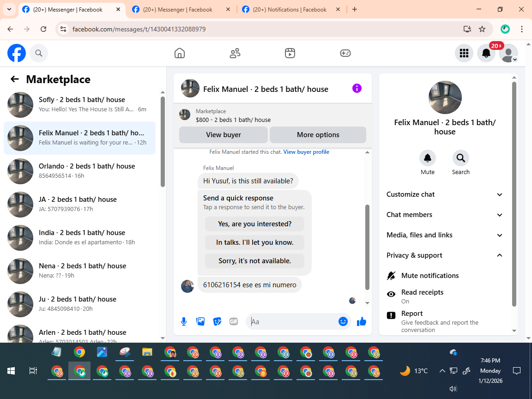
Task: Open the GIF picker icon
Action: pyautogui.click(x=233, y=321)
